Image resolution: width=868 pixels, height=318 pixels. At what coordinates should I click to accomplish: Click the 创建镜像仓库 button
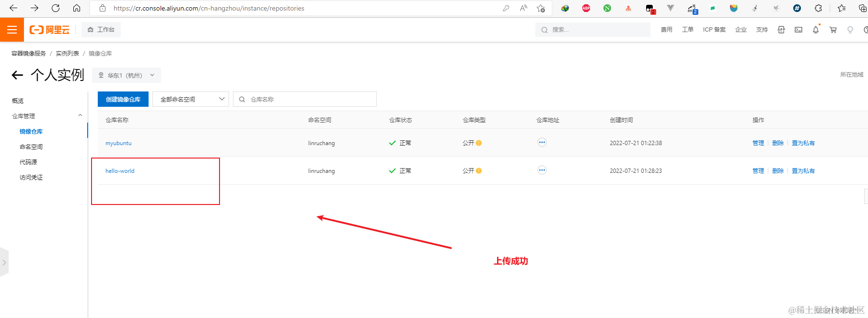pyautogui.click(x=123, y=99)
